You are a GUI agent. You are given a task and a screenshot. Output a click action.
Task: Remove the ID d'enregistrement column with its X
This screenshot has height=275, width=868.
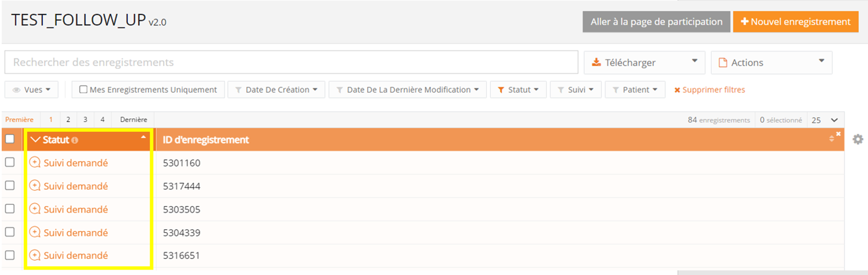[838, 134]
